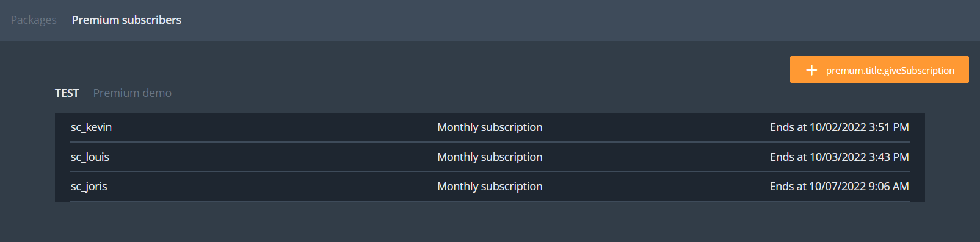Click Monthly subscription for sc_joris
980x242 pixels.
(490, 187)
